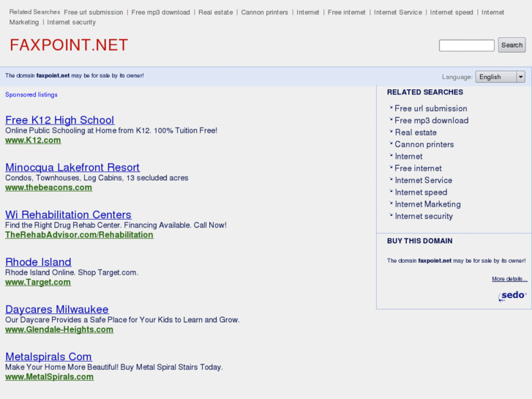The image size is (532, 399).
Task: Visit www.thebeacons.com link
Action: pos(48,187)
